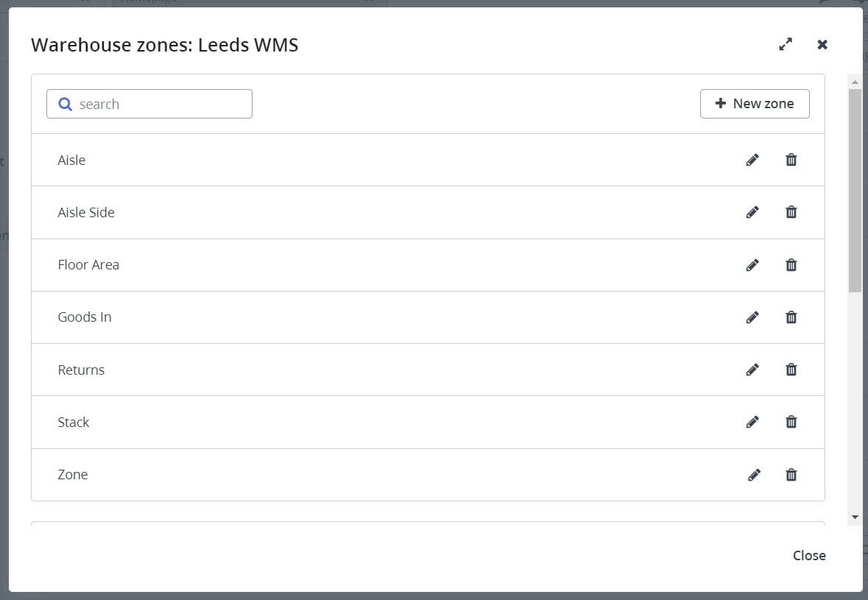Click the New zone button
The height and width of the screenshot is (600, 868).
pos(755,104)
